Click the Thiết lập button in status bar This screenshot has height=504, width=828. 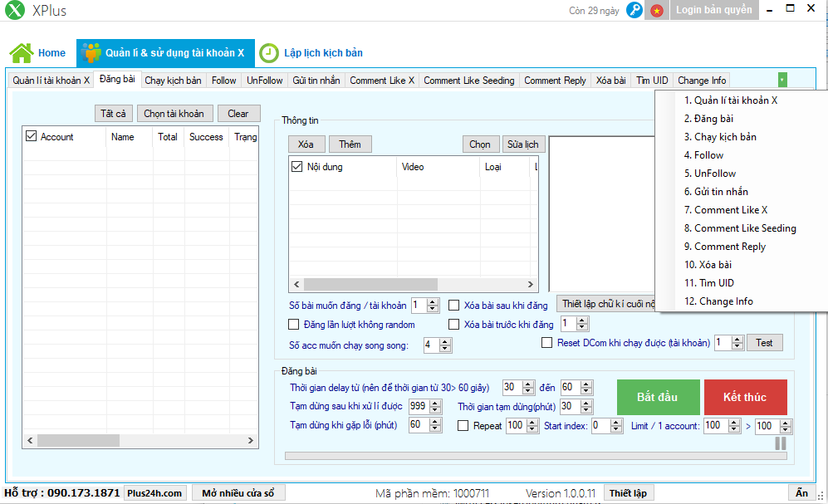[629, 493]
